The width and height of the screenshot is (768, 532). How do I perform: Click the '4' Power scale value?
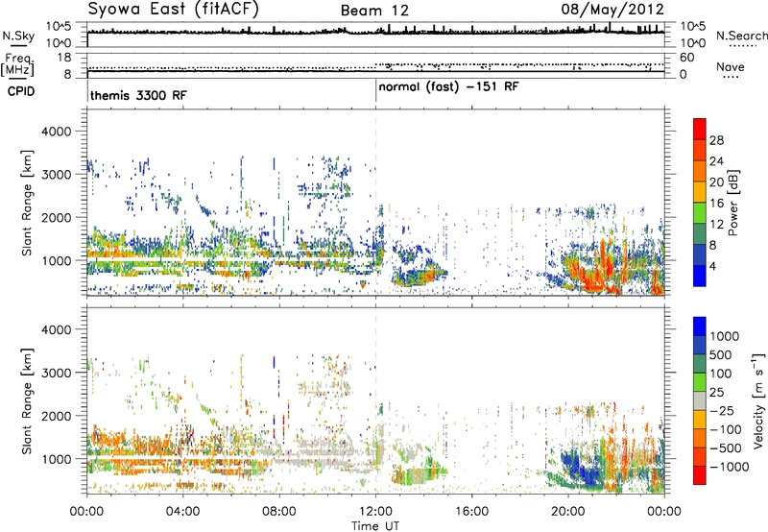712,266
